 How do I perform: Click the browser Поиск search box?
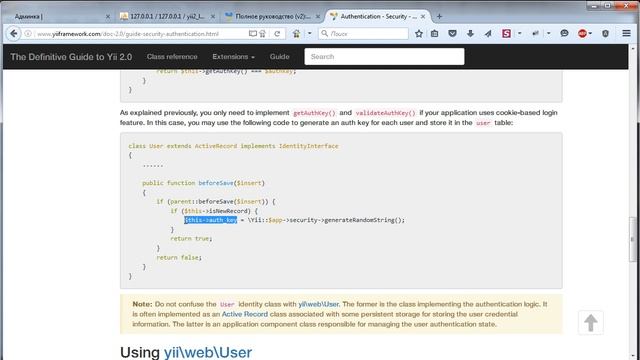coord(363,33)
